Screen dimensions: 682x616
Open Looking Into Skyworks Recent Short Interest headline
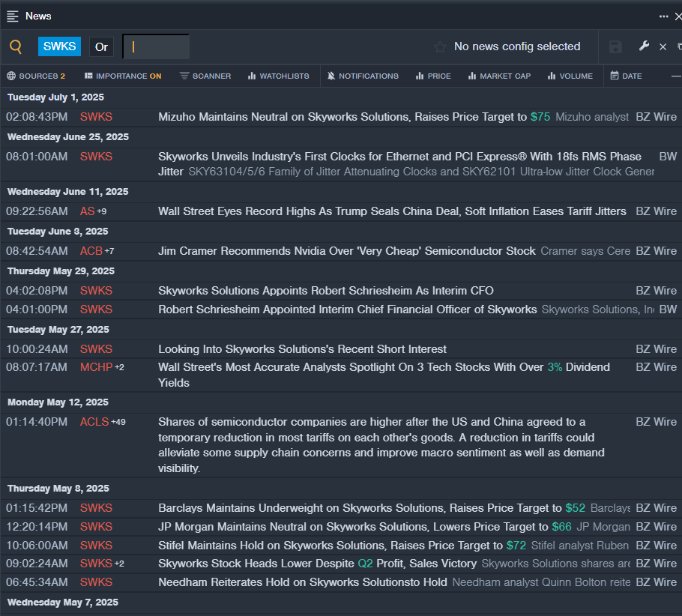click(302, 349)
